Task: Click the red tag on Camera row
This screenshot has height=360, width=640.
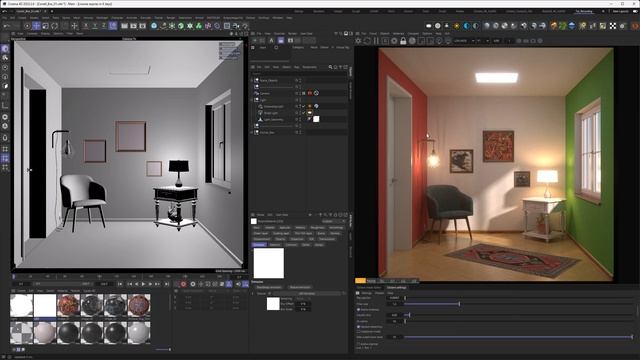Action: [310, 93]
